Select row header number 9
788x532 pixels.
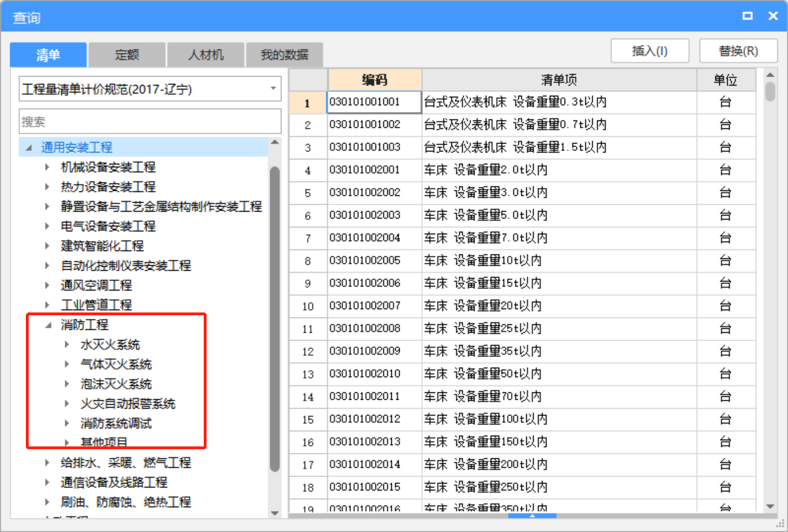coord(308,283)
